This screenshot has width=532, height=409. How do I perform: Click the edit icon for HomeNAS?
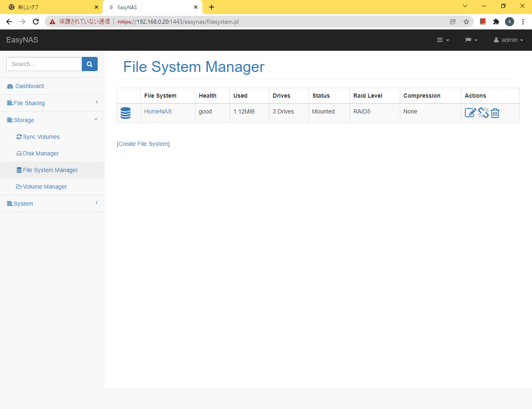pos(470,113)
